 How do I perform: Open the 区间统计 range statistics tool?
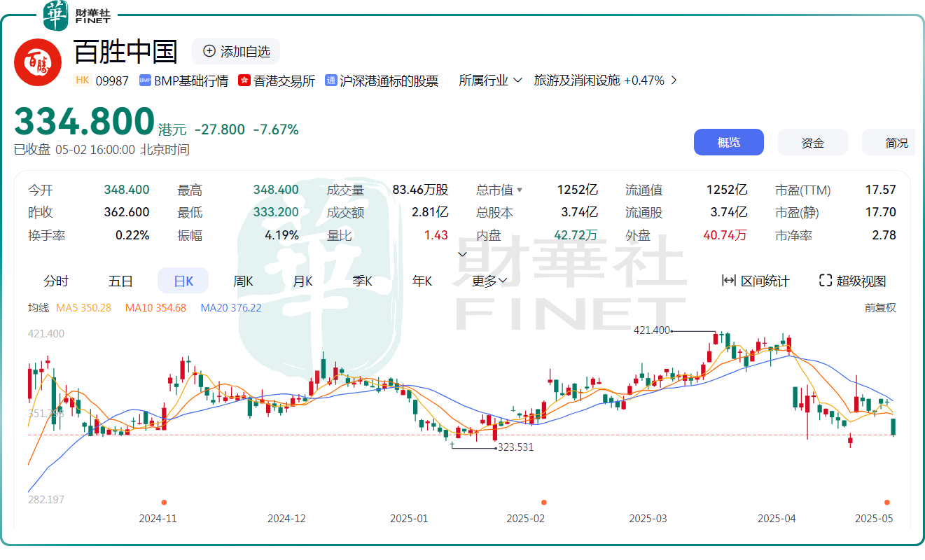[x=756, y=281]
